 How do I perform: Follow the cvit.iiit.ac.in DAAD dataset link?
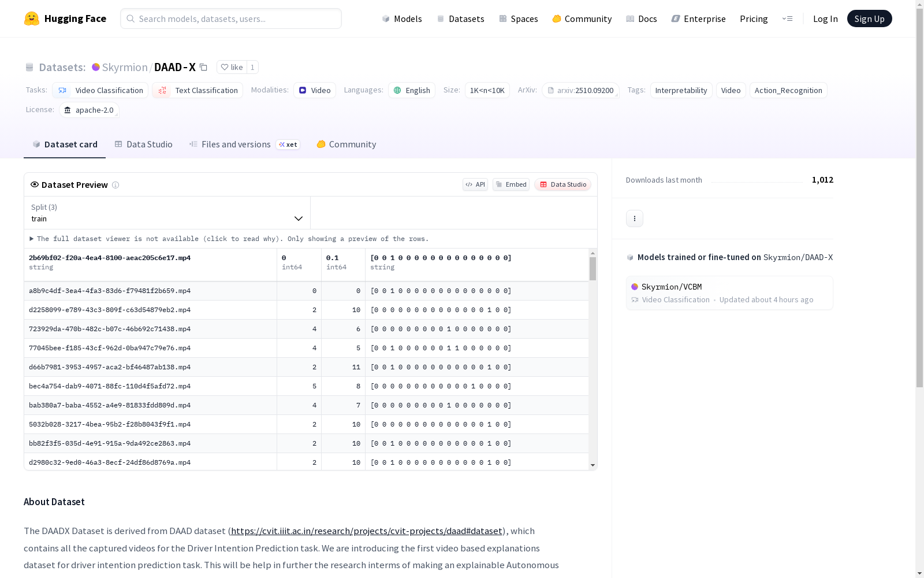pos(367,531)
